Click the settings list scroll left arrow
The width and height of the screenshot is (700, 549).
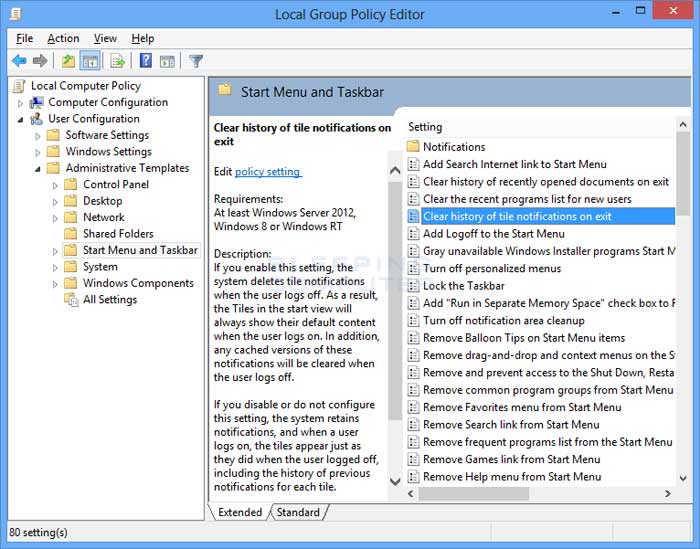click(411, 493)
